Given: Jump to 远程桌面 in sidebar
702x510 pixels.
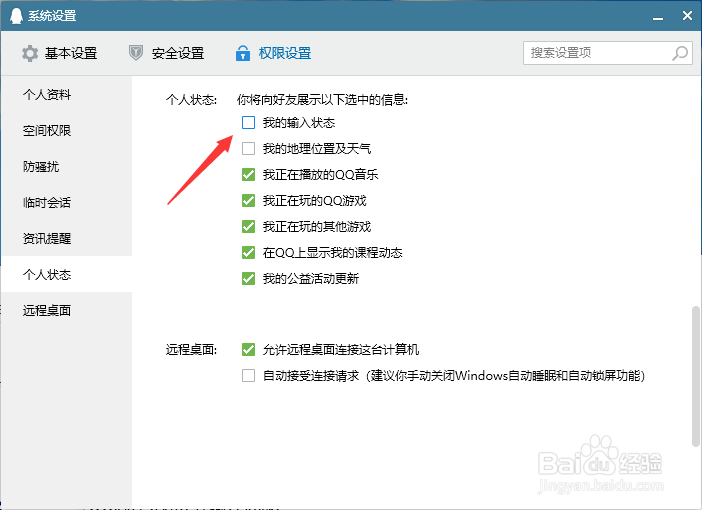Looking at the screenshot, I should (x=66, y=310).
